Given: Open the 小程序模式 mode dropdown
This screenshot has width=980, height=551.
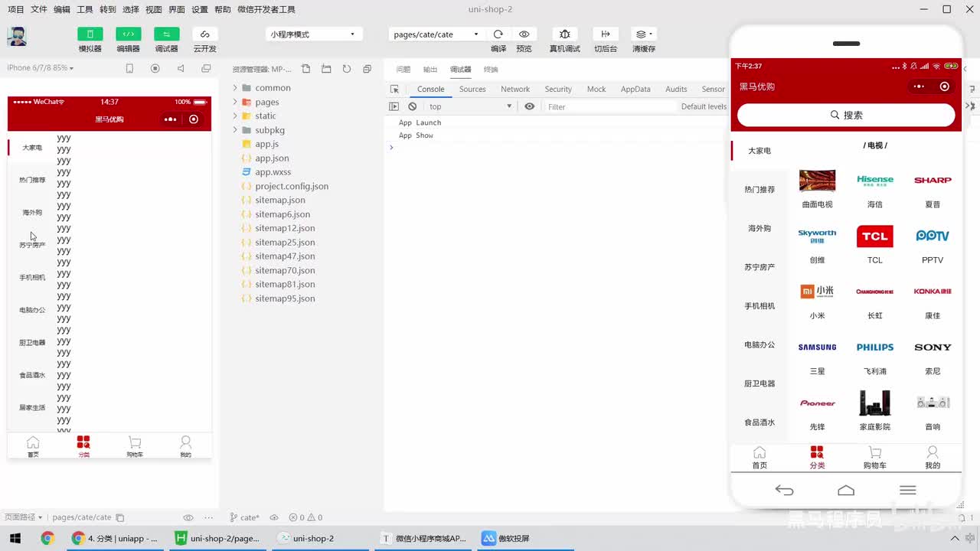Looking at the screenshot, I should coord(312,34).
